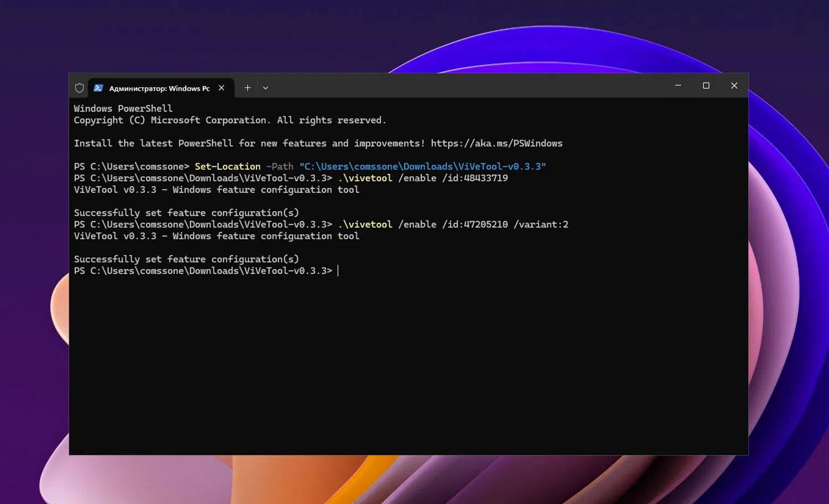Click the Windows PowerShell header line
Screen dimensions: 829x504
click(x=123, y=108)
